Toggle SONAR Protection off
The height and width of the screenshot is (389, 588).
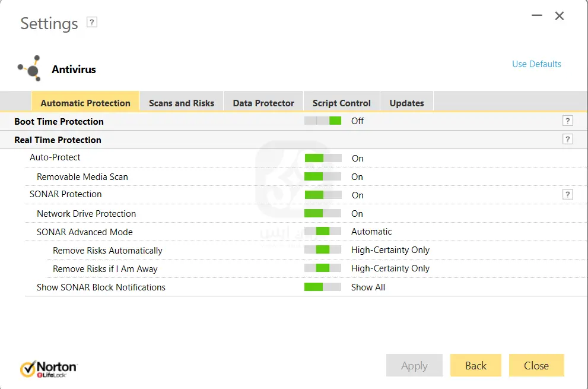[322, 194]
